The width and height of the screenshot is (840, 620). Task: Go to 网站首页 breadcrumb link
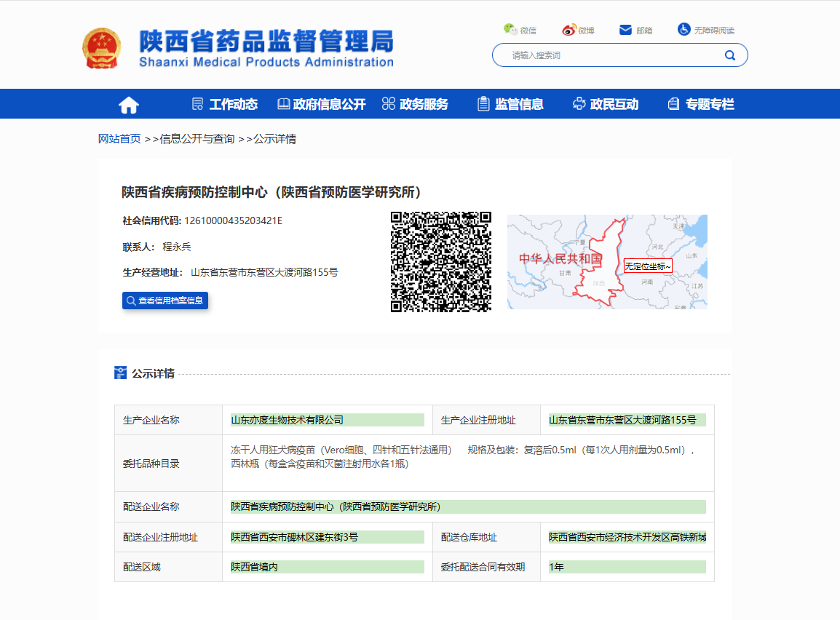(119, 139)
